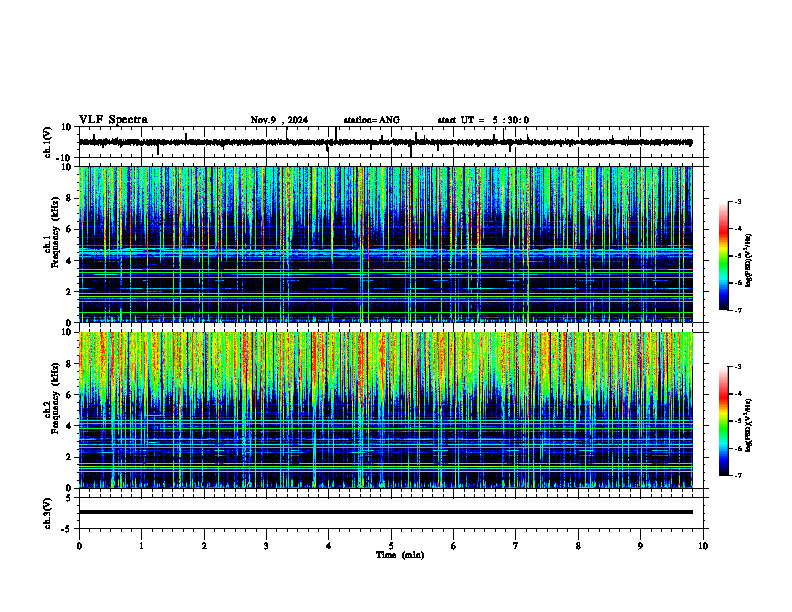The image size is (792, 612).
Task: Click the flat ch.3 voltage trace line
Action: click(x=385, y=512)
